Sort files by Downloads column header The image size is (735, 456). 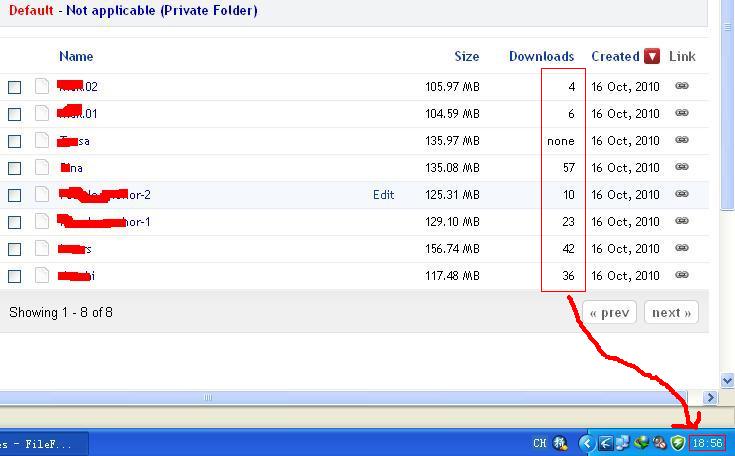(x=541, y=56)
